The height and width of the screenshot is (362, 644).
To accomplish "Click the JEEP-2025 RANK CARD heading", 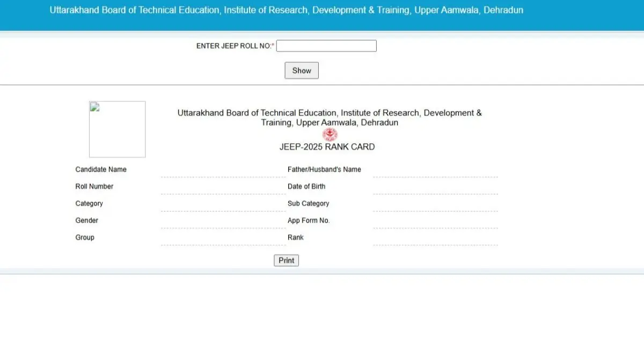I will pyautogui.click(x=327, y=146).
